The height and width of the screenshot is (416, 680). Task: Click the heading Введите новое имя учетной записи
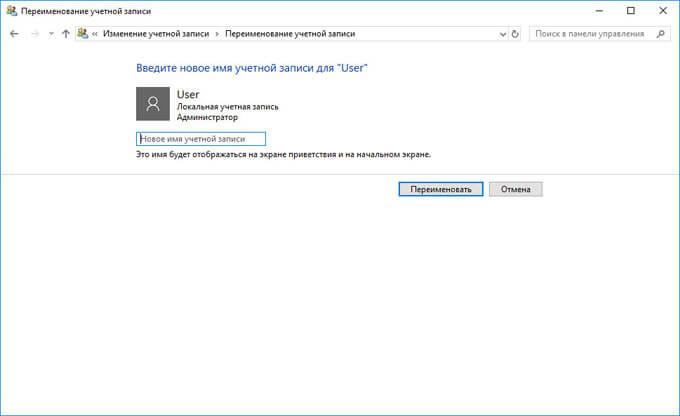point(252,68)
